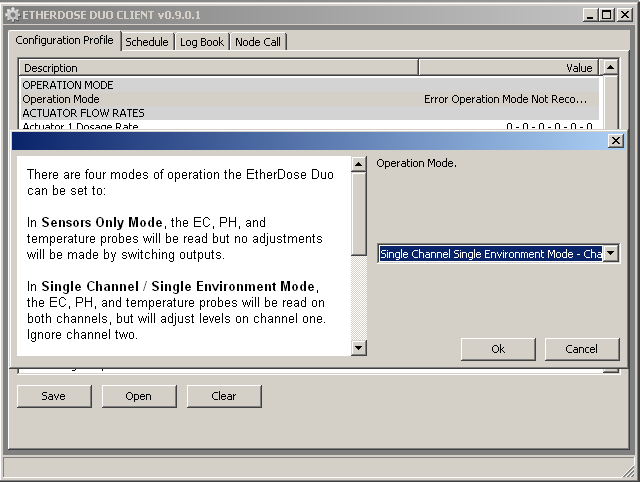Click the Open button
The height and width of the screenshot is (482, 640).
[x=139, y=396]
